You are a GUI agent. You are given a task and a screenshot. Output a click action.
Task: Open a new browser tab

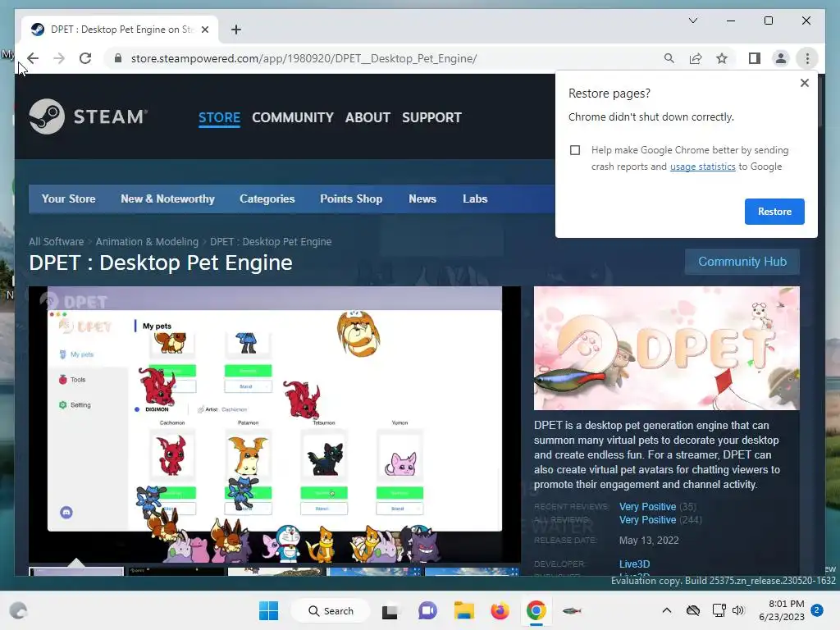[x=236, y=30]
